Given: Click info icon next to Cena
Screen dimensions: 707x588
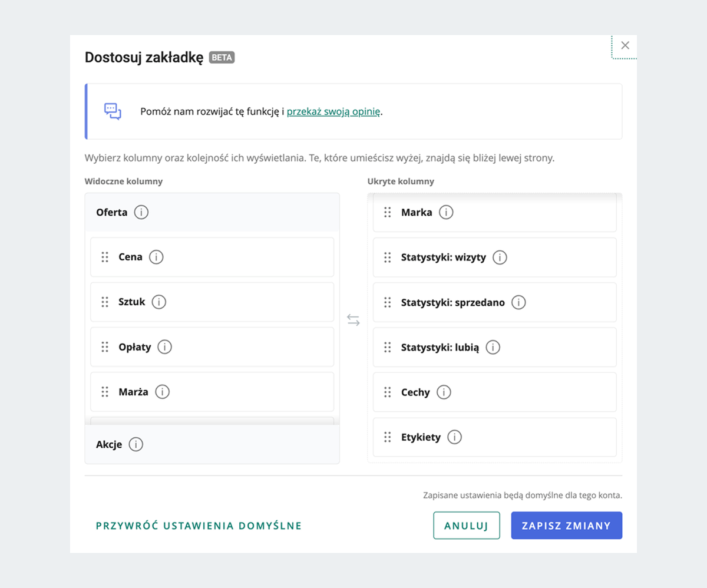Looking at the screenshot, I should (x=156, y=257).
